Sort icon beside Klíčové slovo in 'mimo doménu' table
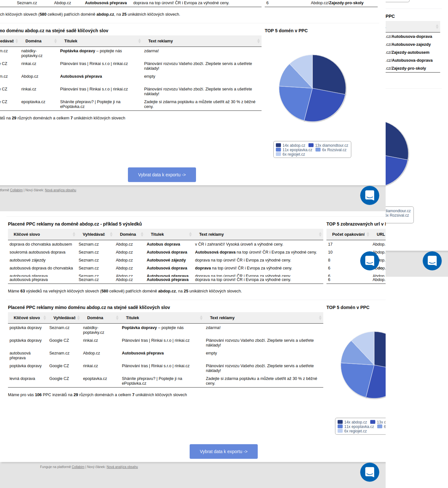Screen dimensions: 448x488 click(x=45, y=318)
